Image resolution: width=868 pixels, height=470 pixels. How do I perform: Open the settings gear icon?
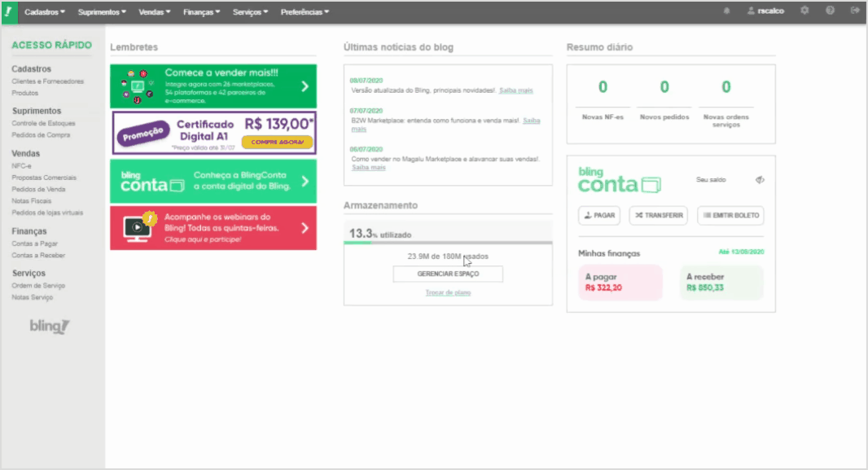tap(804, 11)
